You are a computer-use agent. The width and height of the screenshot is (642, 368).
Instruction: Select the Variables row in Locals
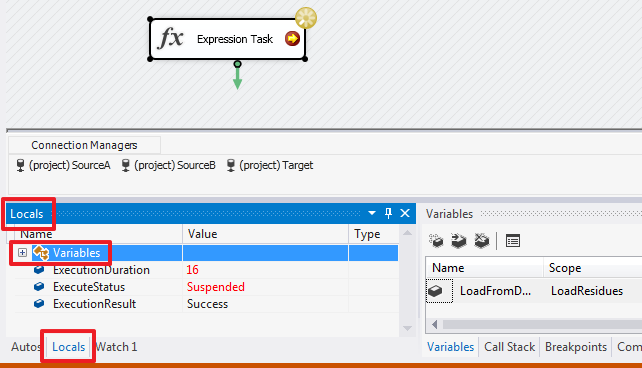(207, 253)
